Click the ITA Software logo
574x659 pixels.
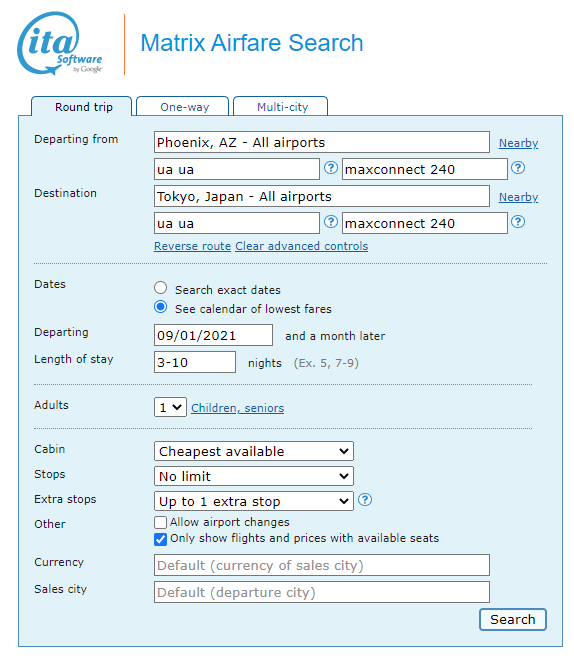(x=59, y=44)
